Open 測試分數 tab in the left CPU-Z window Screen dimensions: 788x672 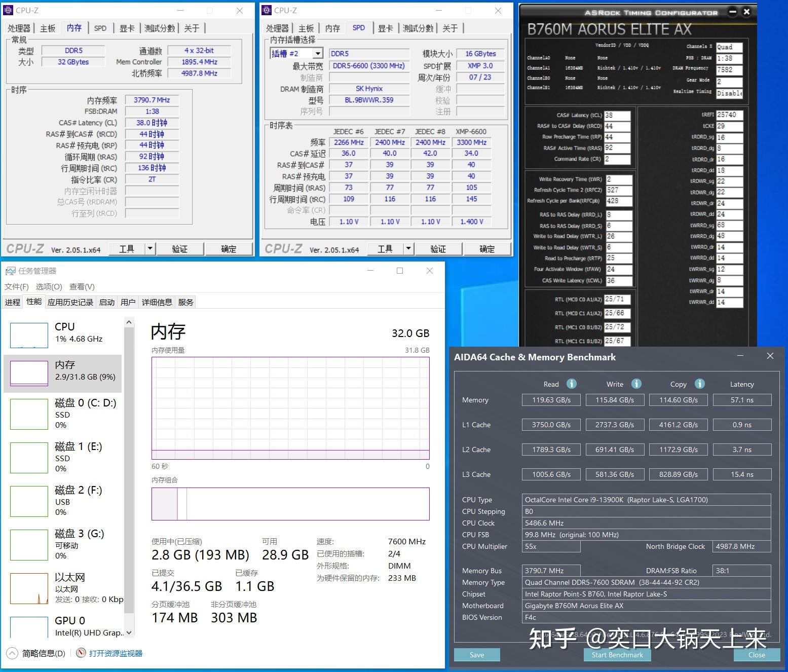tap(160, 28)
